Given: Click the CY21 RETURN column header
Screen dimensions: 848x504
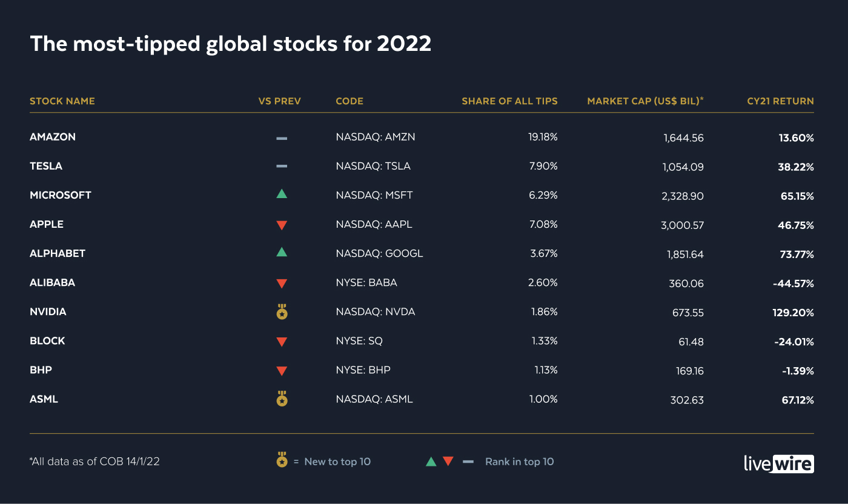Looking at the screenshot, I should pos(780,101).
